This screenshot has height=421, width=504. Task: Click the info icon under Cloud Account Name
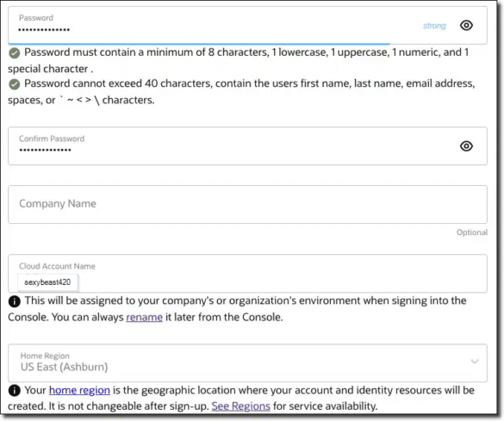point(14,301)
